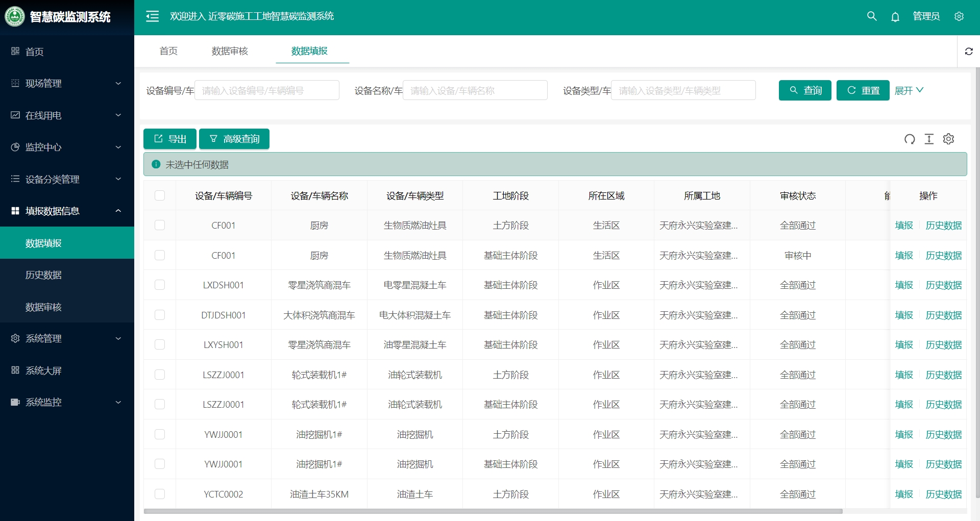Expand the 在线用电 menu chevron
Image resolution: width=980 pixels, height=521 pixels.
pos(118,115)
